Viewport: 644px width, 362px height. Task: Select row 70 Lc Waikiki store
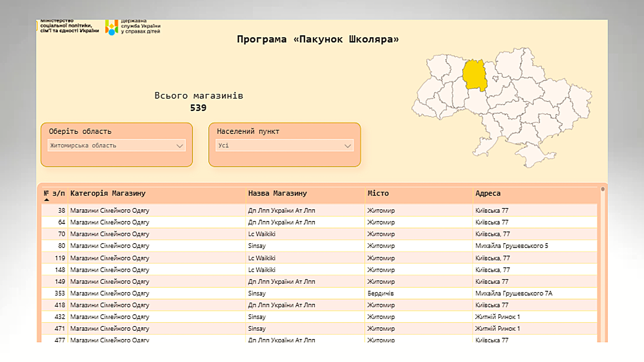tap(262, 234)
